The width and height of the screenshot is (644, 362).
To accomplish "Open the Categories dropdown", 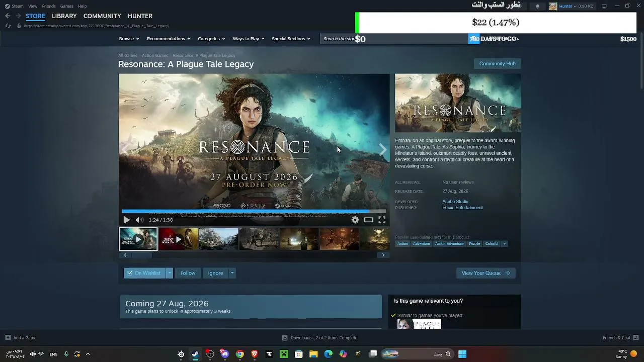I will click(211, 39).
